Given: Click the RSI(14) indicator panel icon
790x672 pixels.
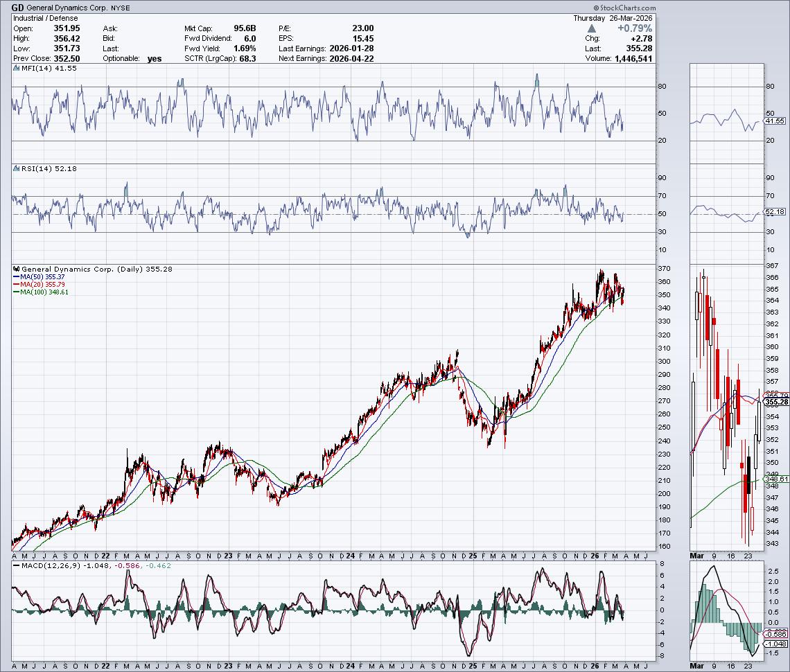Looking at the screenshot, I should point(17,169).
